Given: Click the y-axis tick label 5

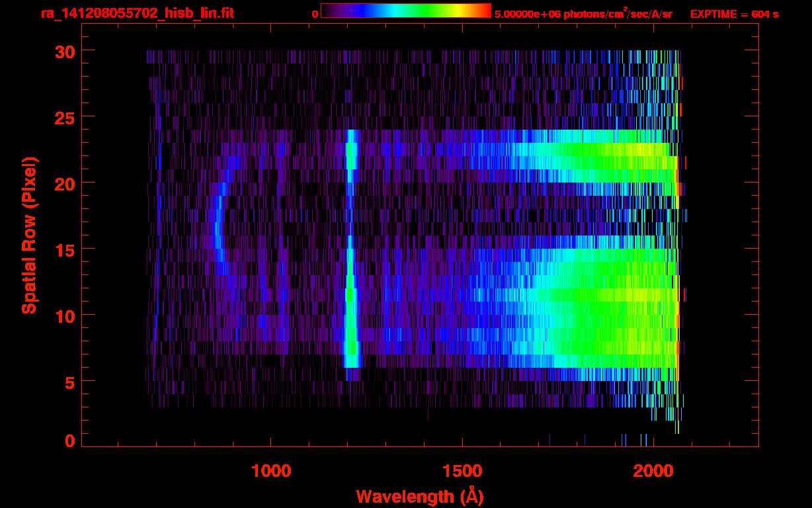Looking at the screenshot, I should pos(69,382).
